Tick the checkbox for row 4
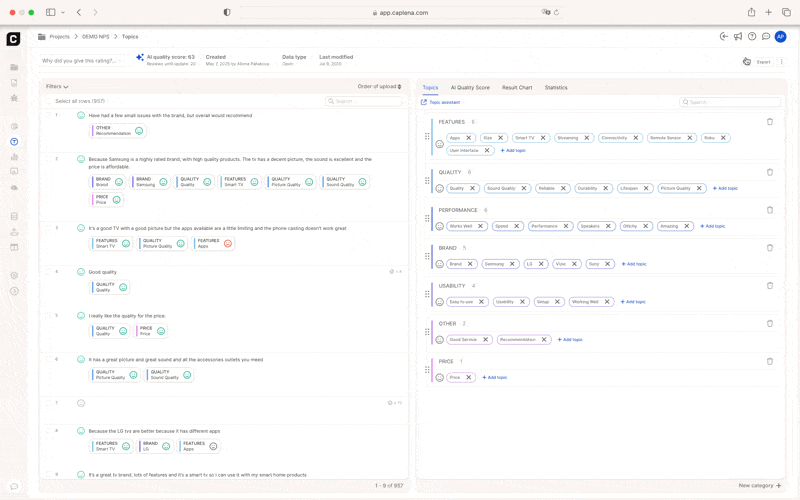The height and width of the screenshot is (500, 800). coord(49,272)
